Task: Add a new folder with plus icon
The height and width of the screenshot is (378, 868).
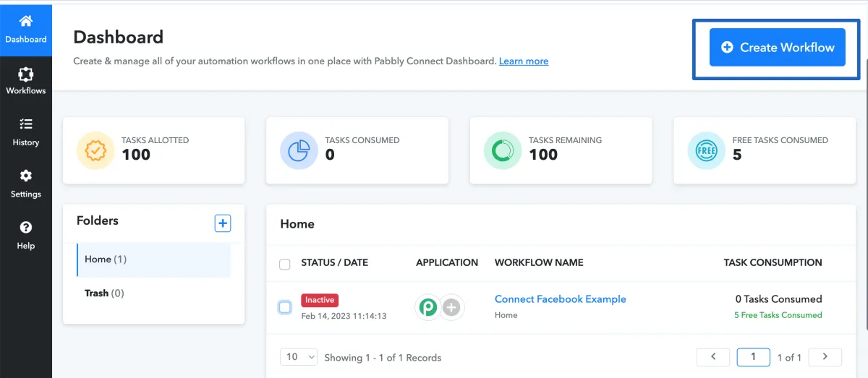Action: tap(223, 223)
